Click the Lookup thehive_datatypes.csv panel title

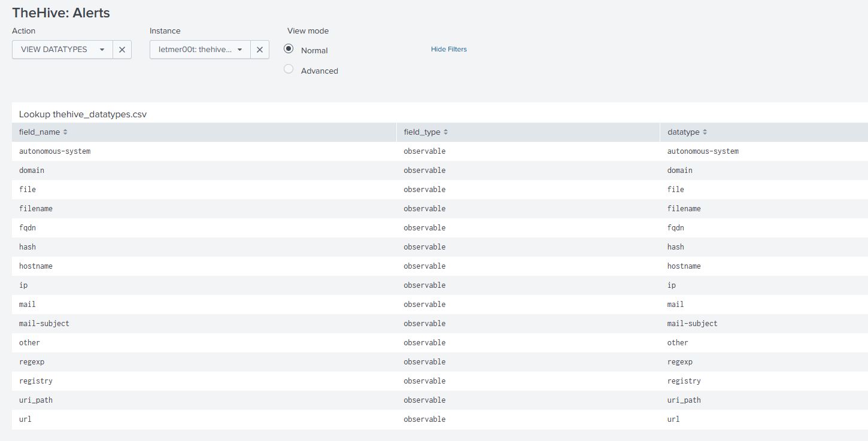pyautogui.click(x=83, y=114)
